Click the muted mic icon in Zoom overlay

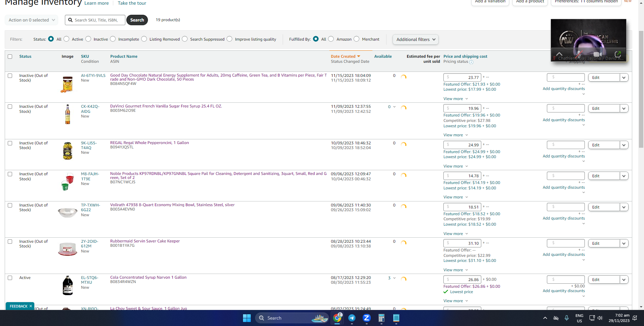(578, 54)
